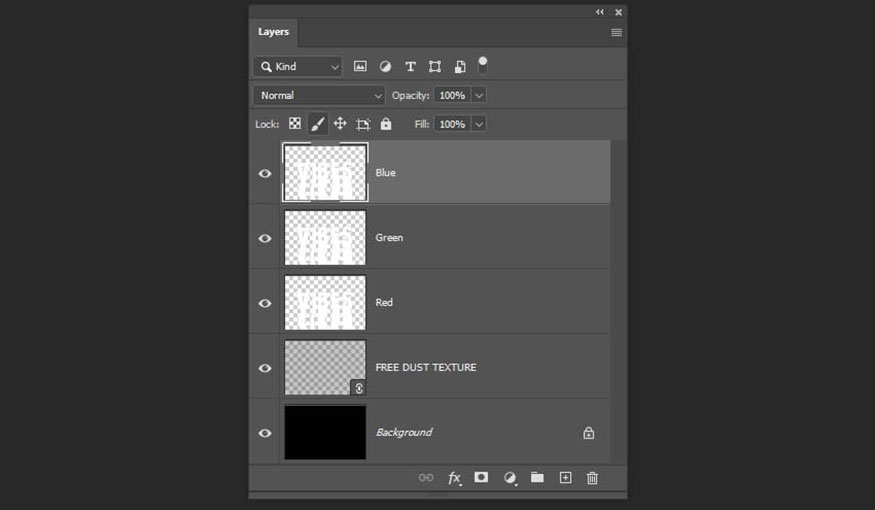Click the Green layer name
The image size is (875, 510).
point(389,238)
